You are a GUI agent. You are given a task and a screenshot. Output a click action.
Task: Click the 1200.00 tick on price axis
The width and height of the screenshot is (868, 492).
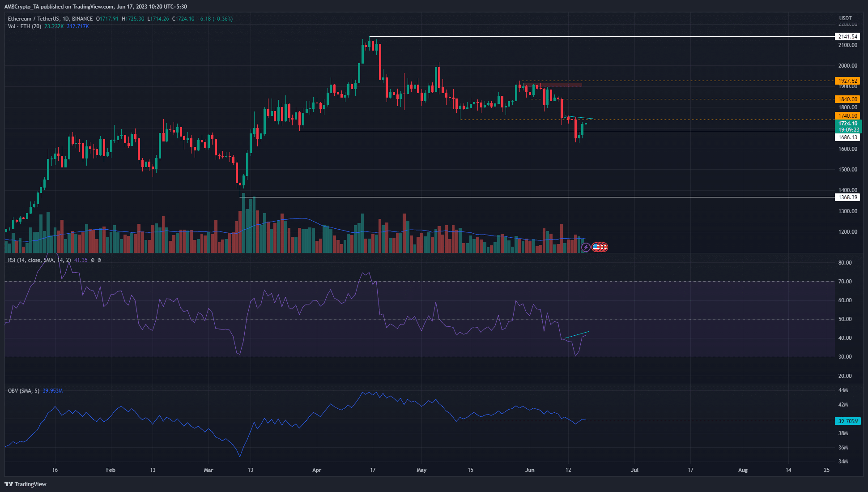click(x=847, y=232)
